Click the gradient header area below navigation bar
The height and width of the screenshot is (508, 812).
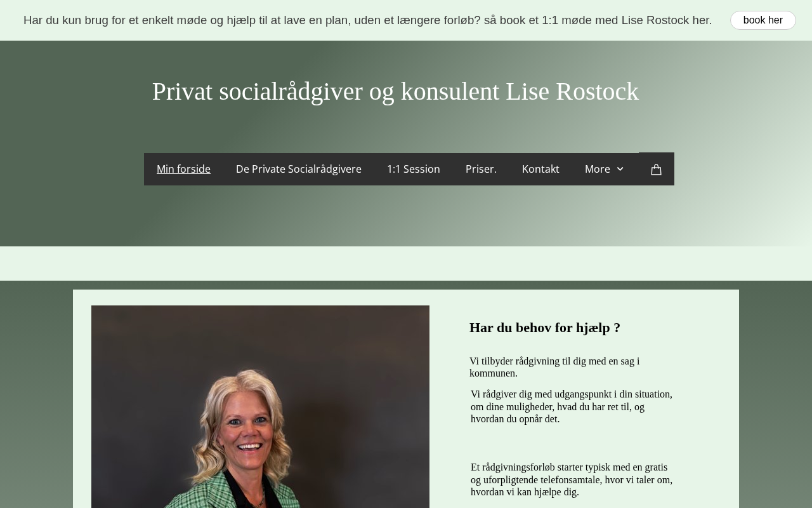406,216
